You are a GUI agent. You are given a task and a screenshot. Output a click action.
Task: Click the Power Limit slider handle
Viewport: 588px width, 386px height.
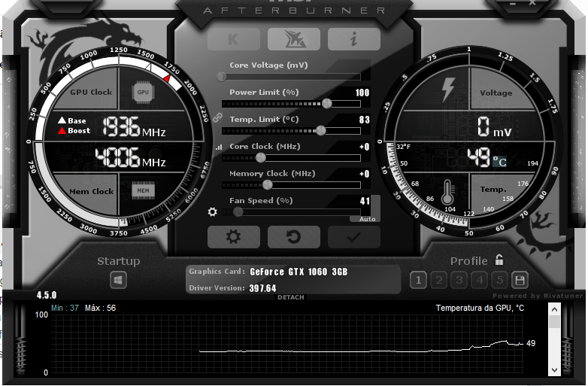pos(326,104)
